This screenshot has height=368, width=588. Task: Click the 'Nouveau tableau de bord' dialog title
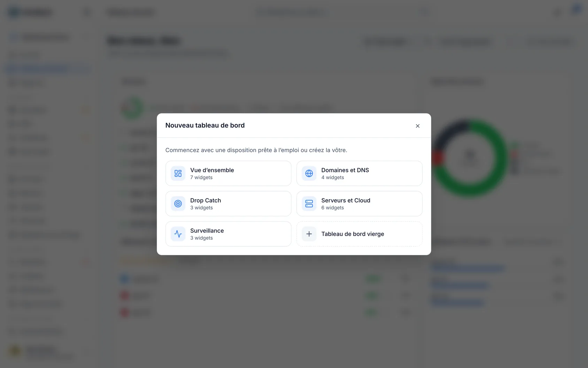(205, 126)
